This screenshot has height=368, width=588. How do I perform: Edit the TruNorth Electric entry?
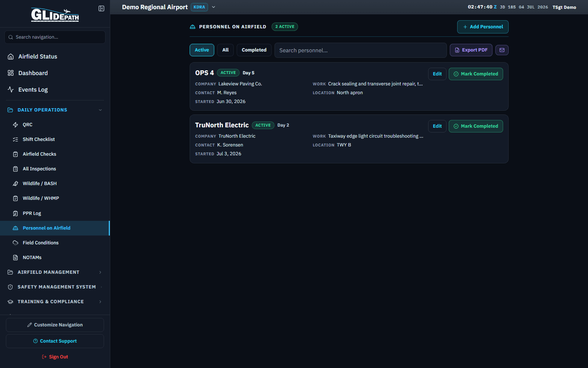click(x=437, y=126)
